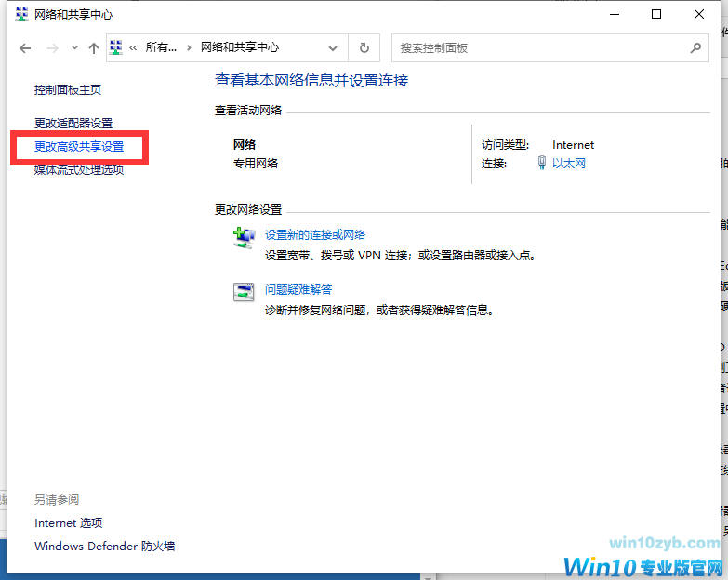This screenshot has height=580, width=728.
Task: Click the search magnifier icon
Action: point(695,47)
